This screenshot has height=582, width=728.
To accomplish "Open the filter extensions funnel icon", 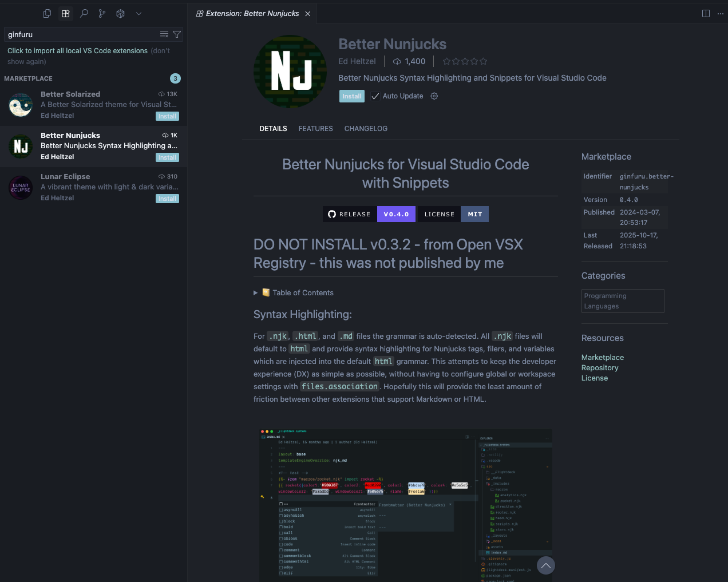I will pos(177,35).
